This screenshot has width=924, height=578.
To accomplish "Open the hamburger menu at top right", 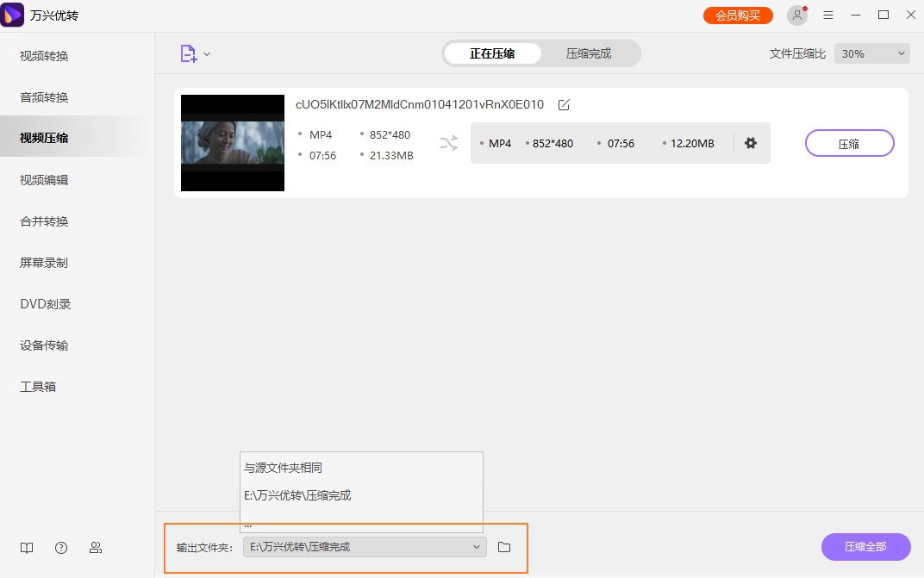I will click(x=828, y=15).
